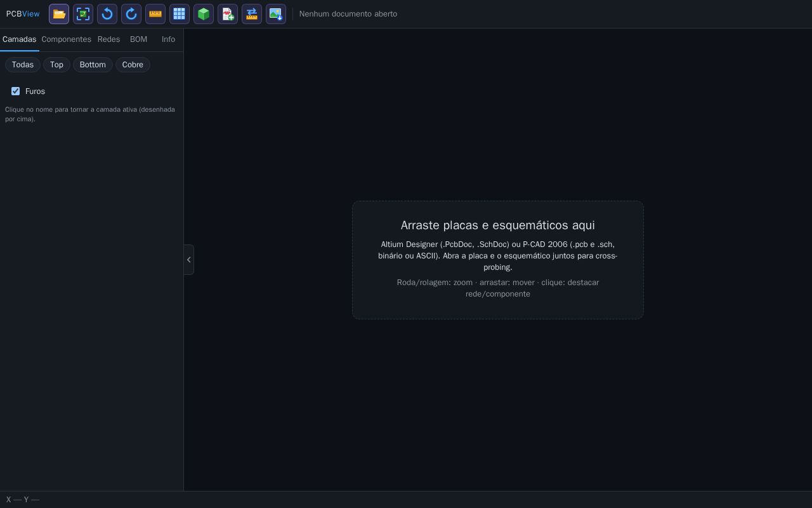Export image with the picture download icon
Screen dimensions: 812x508
tap(276, 14)
